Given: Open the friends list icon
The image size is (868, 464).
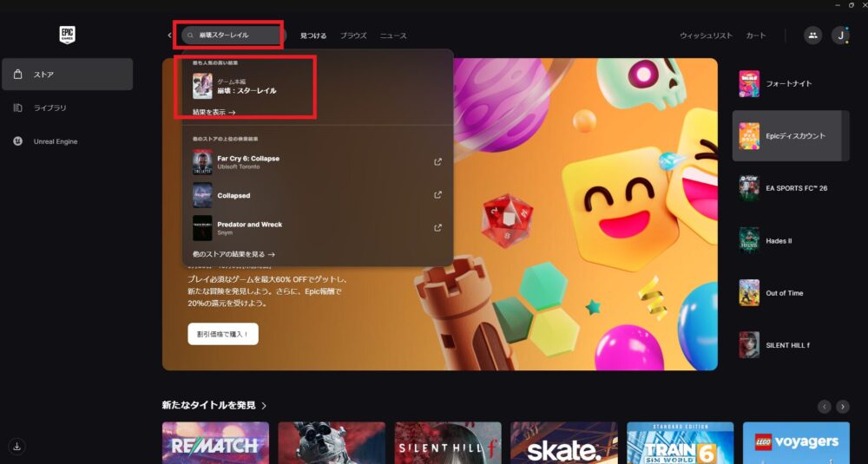Looking at the screenshot, I should [x=812, y=36].
